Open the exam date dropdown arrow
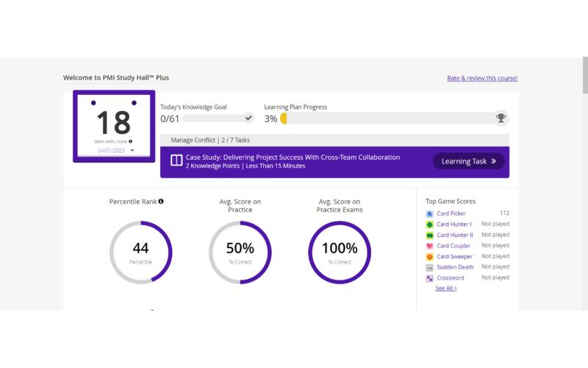 (x=132, y=150)
